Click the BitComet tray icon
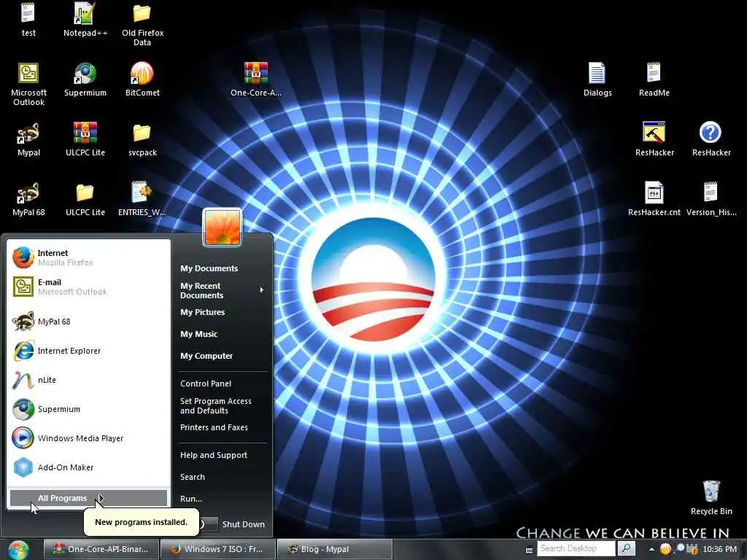 click(665, 549)
